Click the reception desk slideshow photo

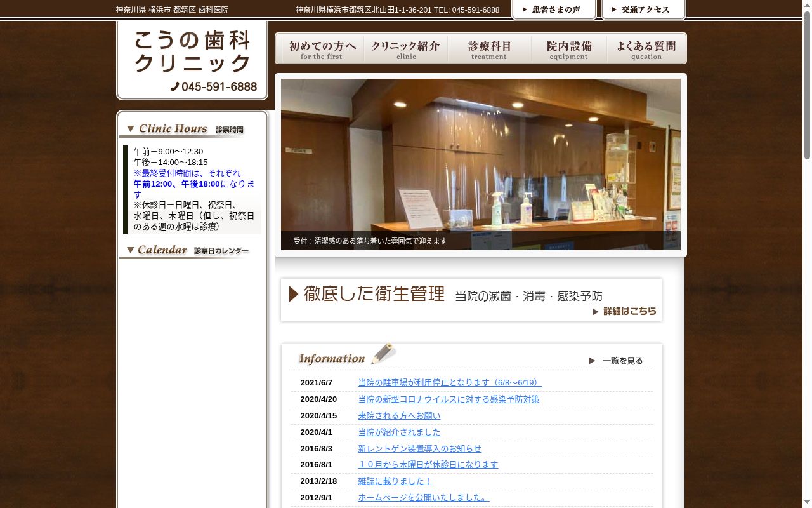pyautogui.click(x=480, y=164)
